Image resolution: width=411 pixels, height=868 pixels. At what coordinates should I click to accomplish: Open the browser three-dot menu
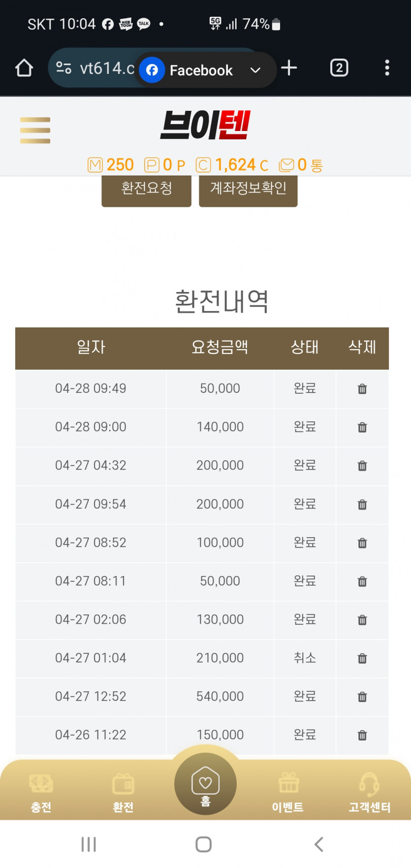(x=387, y=68)
